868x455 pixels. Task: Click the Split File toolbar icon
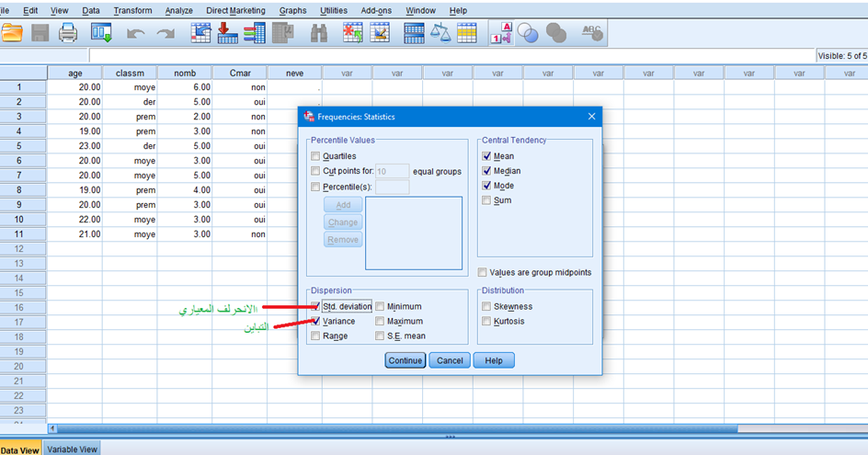coord(415,33)
